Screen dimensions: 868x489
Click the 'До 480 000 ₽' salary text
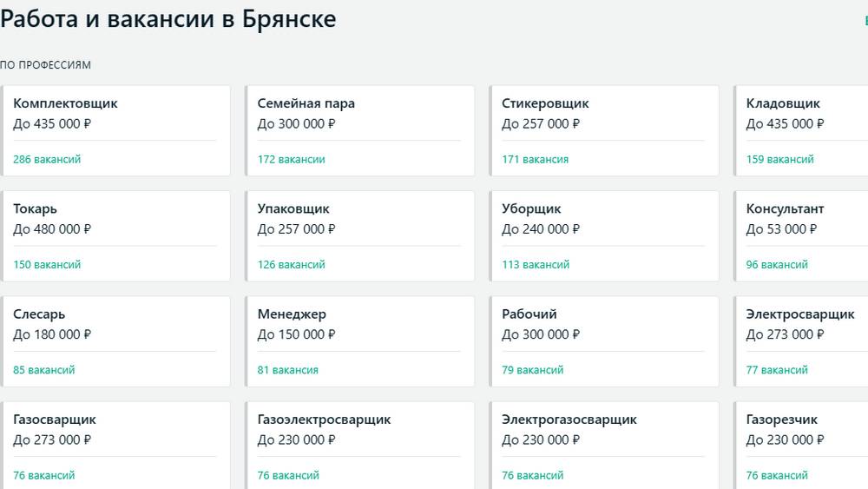[52, 229]
